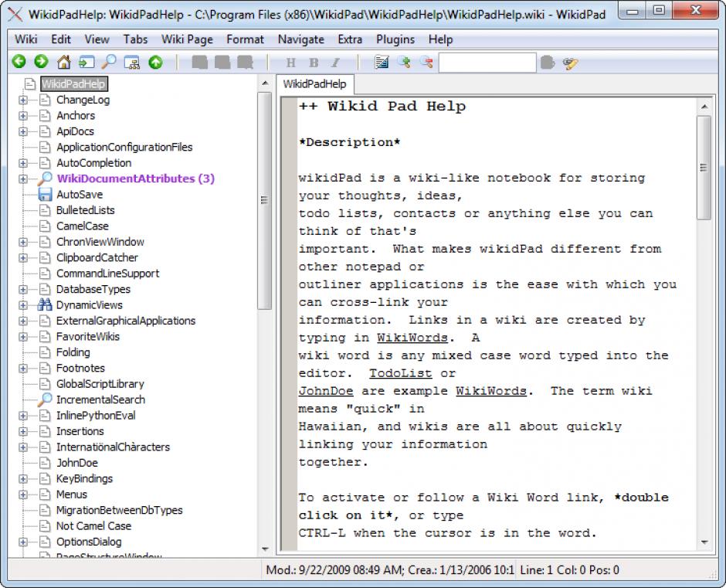Viewport: 726px width, 588px height.
Task: Select the MigrationBetweenDbTypes tree item
Action: coord(120,510)
